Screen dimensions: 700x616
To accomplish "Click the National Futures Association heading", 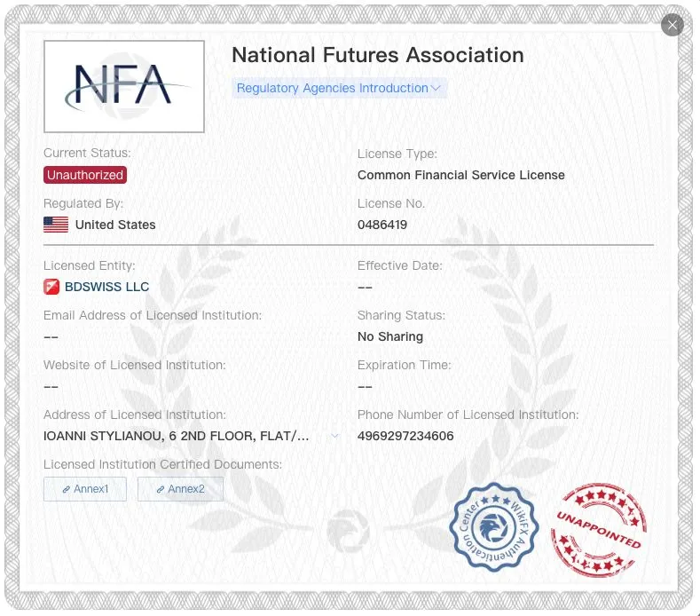I will coord(378,55).
